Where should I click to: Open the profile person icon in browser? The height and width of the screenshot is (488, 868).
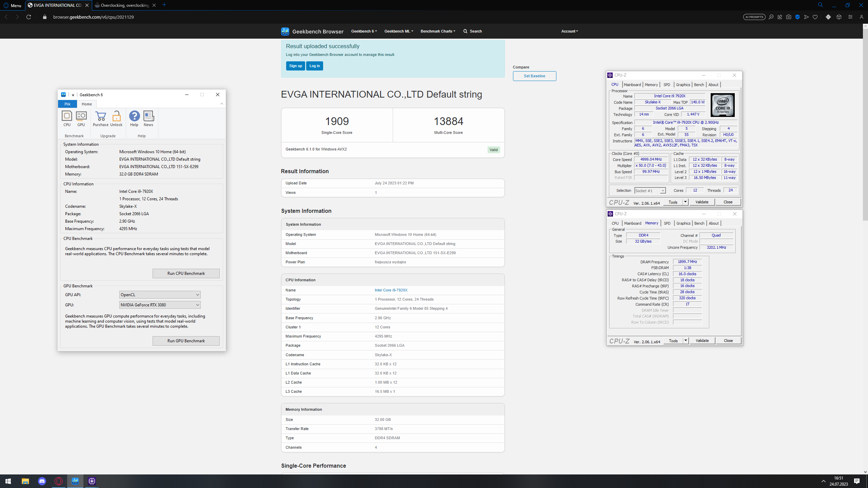[x=861, y=17]
